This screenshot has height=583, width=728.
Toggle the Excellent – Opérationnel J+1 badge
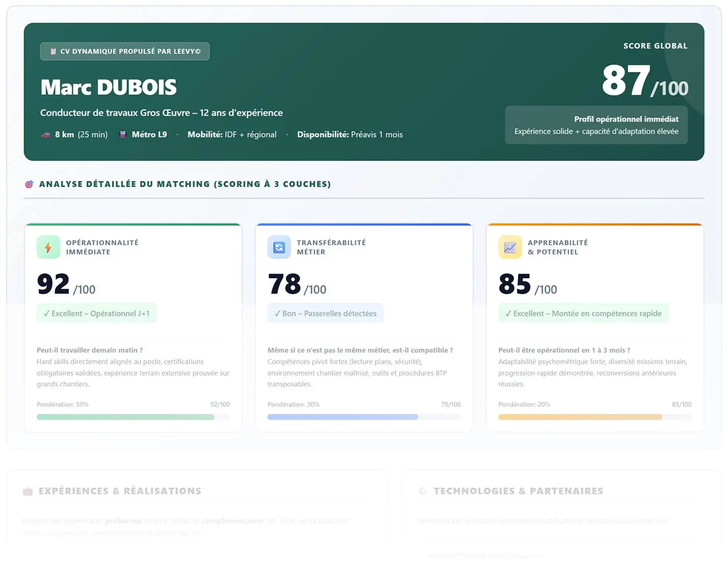pos(96,313)
